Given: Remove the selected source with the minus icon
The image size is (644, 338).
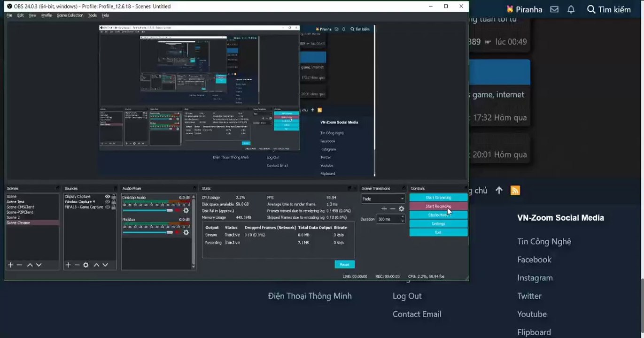Looking at the screenshot, I should [77, 265].
